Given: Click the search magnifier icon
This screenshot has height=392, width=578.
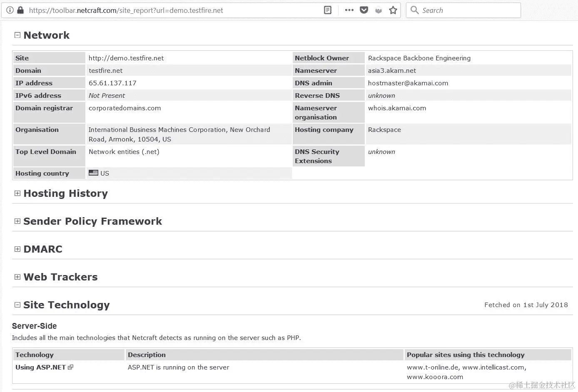Looking at the screenshot, I should click(414, 10).
